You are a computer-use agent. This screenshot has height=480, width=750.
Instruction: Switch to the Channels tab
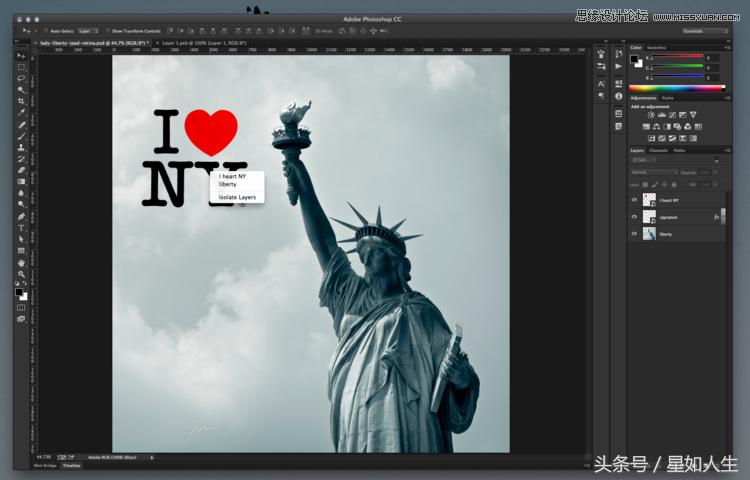pos(658,150)
